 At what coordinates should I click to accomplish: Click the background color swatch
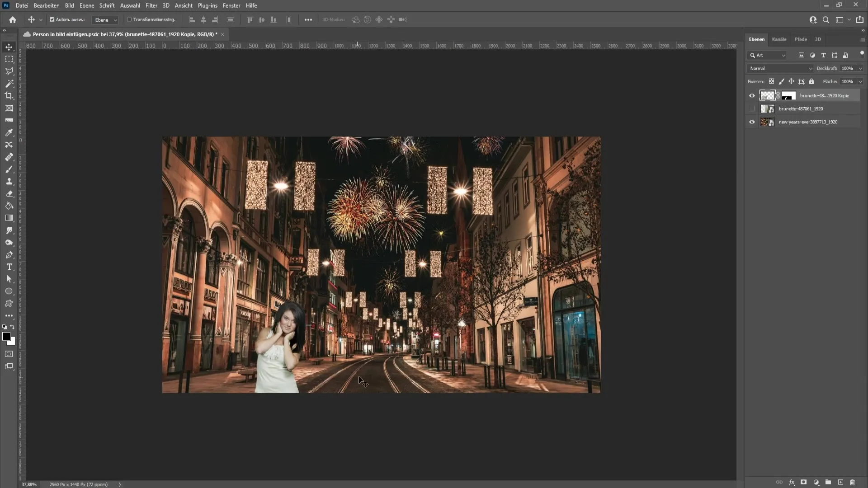pyautogui.click(x=12, y=343)
